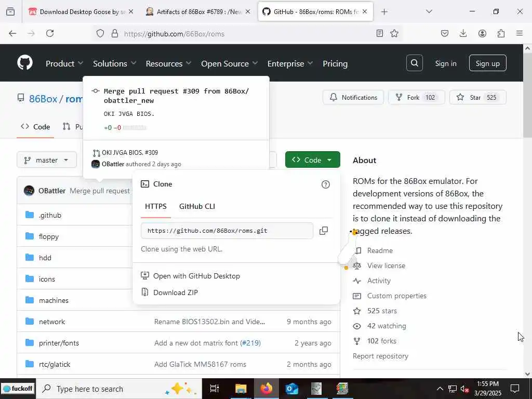Click the GitHub Octocat logo
The width and height of the screenshot is (532, 399).
25,63
